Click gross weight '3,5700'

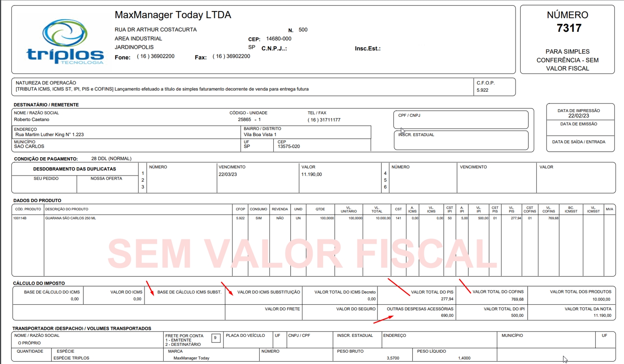pos(393,358)
